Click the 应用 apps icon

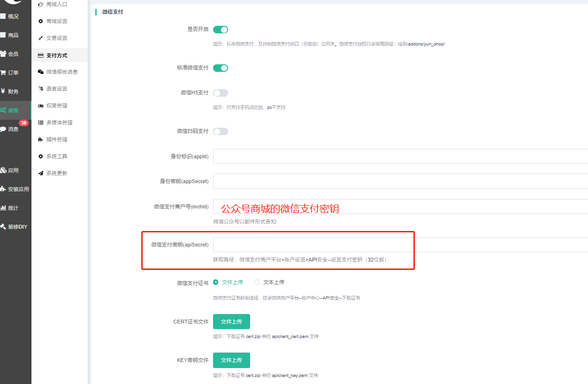pos(3,170)
